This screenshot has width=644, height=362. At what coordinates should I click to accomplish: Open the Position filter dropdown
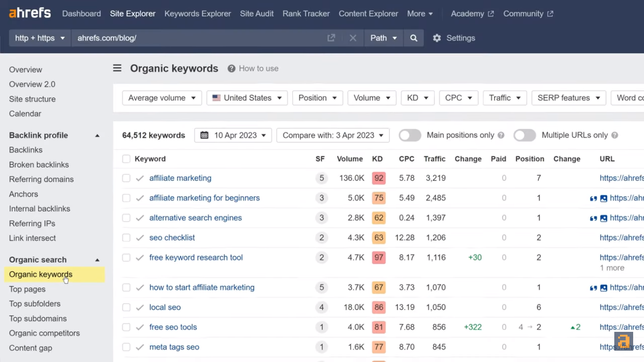[x=318, y=98]
